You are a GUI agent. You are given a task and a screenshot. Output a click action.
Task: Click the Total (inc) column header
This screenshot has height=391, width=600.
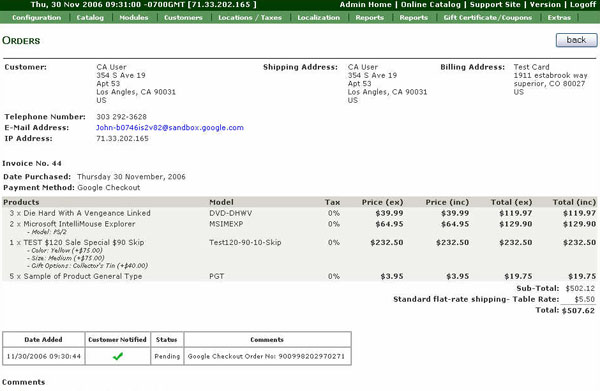tap(574, 202)
